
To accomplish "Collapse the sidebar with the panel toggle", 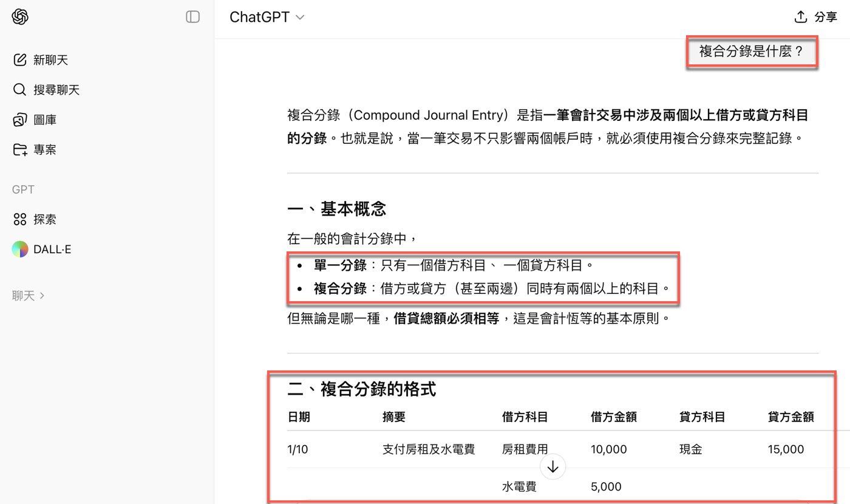I will [192, 17].
